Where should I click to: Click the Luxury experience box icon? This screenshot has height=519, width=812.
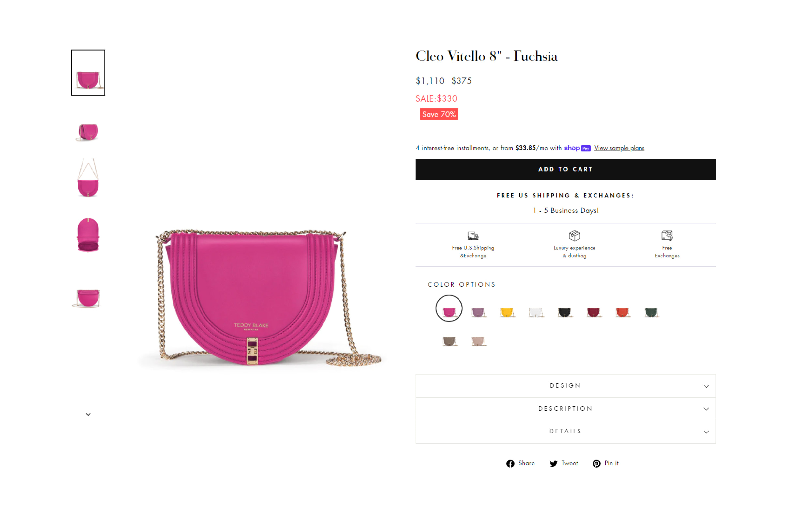point(574,235)
